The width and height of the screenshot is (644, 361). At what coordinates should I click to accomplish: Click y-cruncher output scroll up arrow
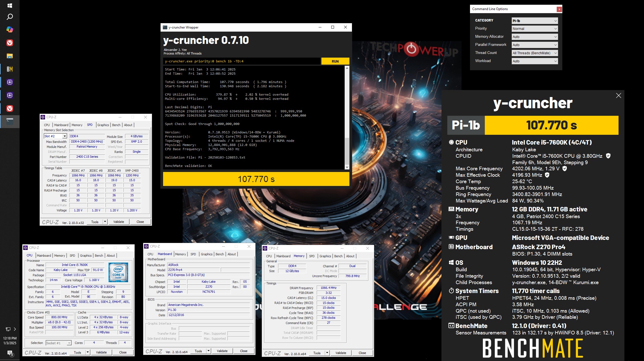click(347, 68)
